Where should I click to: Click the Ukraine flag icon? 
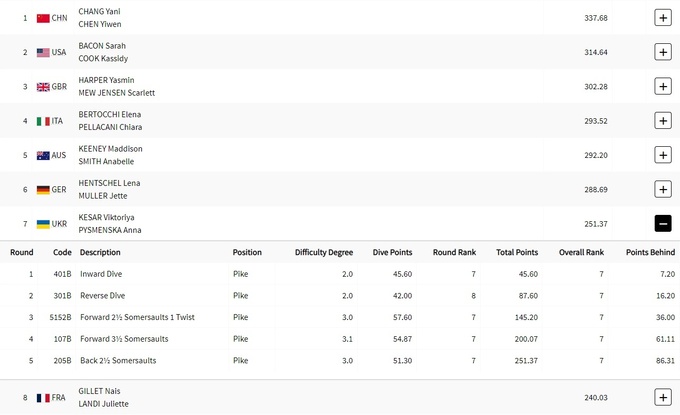click(43, 224)
